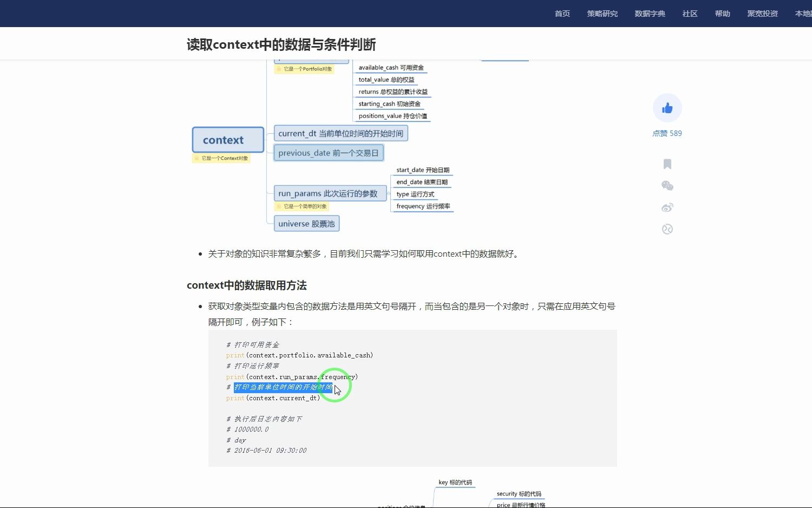812x508 pixels.
Task: Click total_value 总的权益 entry
Action: click(387, 80)
